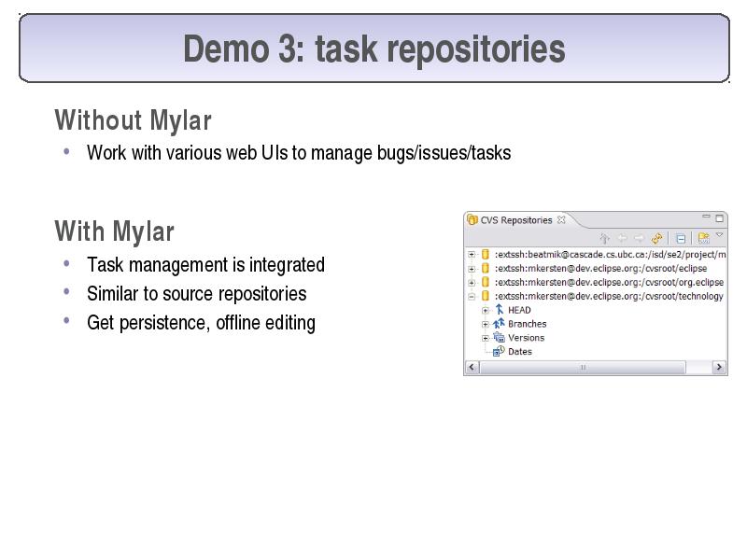Expand the Versions tree node
Screen dimensions: 747x560
coord(485,338)
